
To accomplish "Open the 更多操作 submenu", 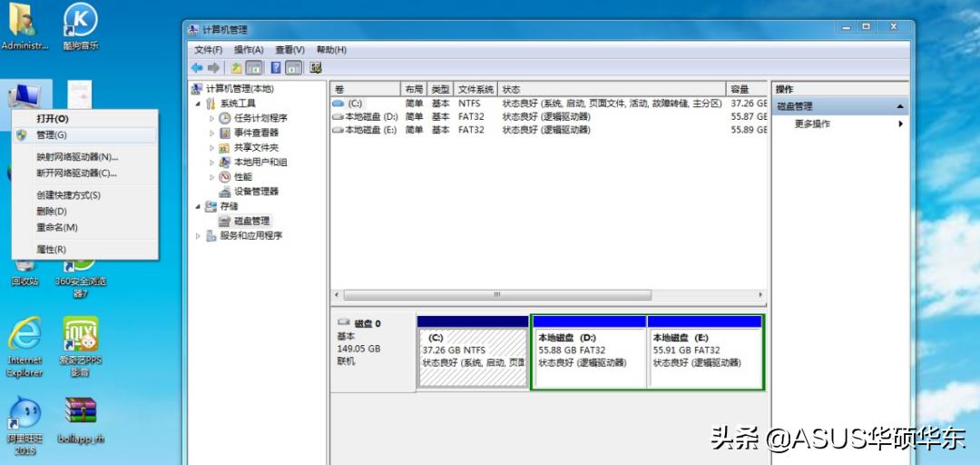I will pyautogui.click(x=840, y=124).
